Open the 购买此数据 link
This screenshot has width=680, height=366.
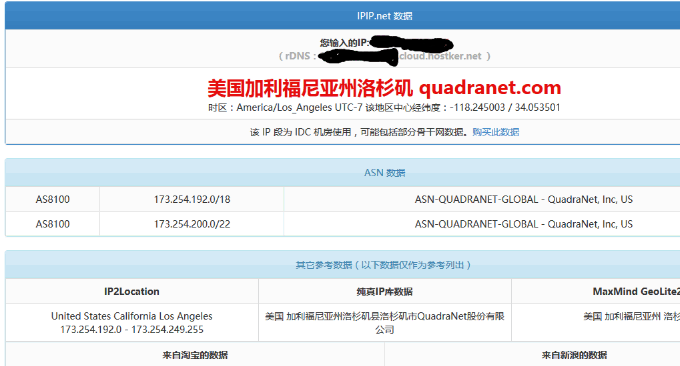click(496, 132)
